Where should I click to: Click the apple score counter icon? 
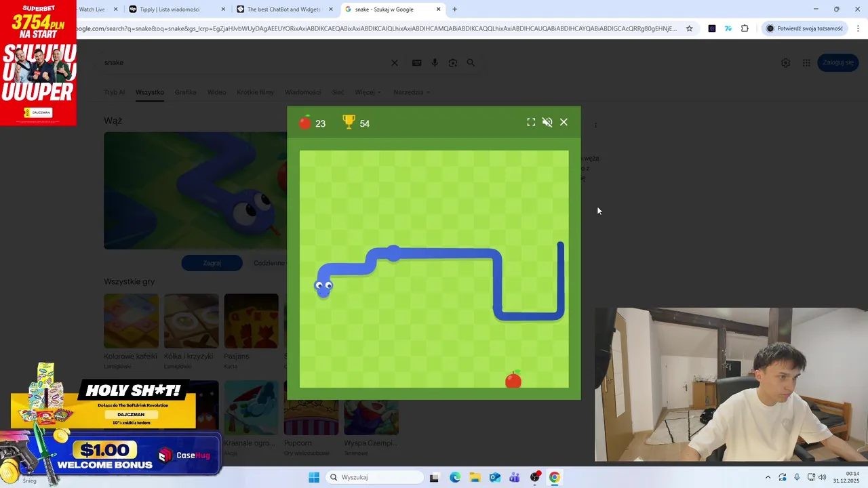pyautogui.click(x=305, y=122)
